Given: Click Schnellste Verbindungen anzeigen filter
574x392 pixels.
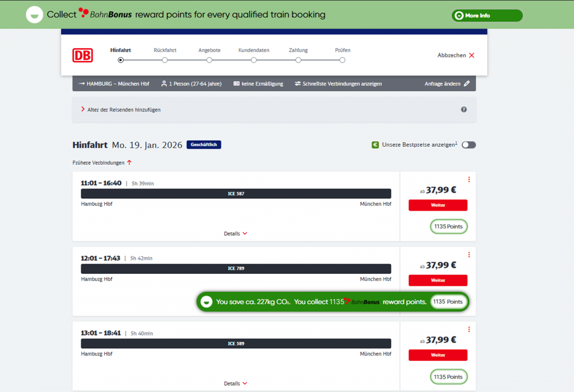Looking at the screenshot, I should pyautogui.click(x=338, y=84).
